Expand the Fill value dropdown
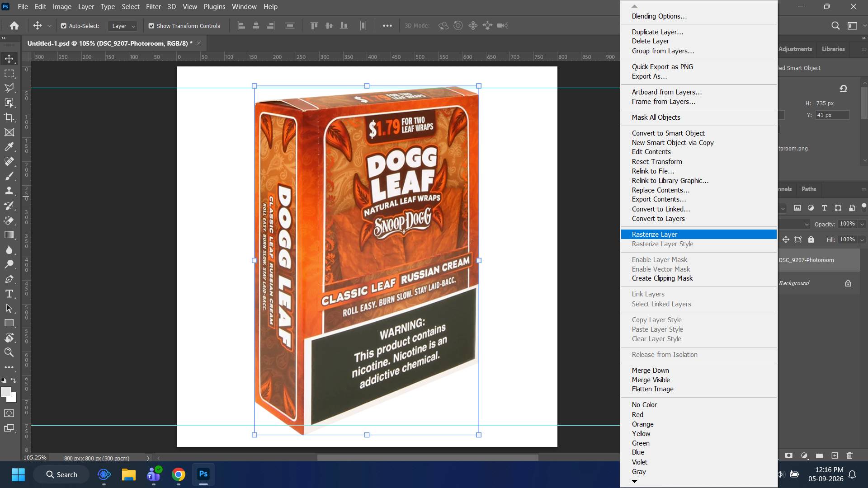The height and width of the screenshot is (488, 868). tap(862, 239)
